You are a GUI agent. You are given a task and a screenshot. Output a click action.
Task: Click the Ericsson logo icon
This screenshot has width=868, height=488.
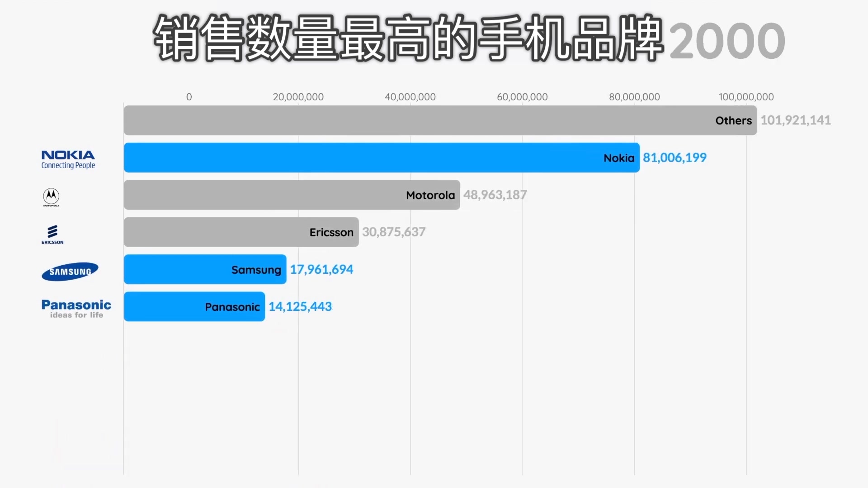tap(52, 235)
